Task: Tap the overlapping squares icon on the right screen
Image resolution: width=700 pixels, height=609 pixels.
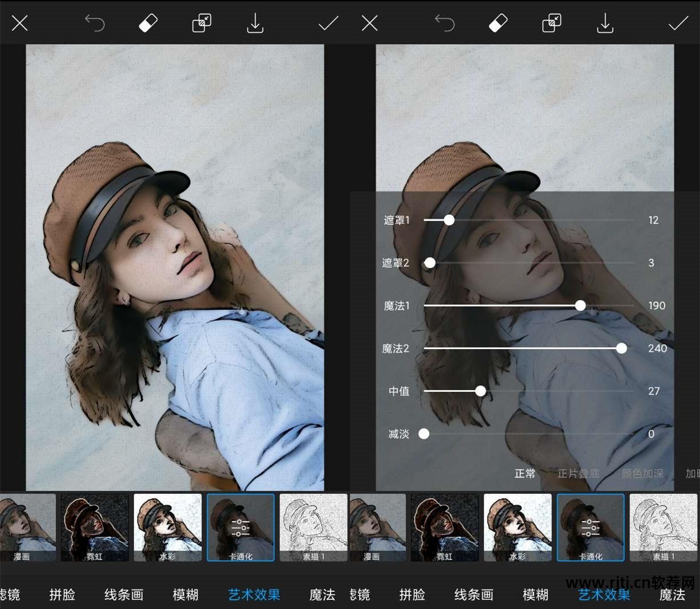Action: [551, 23]
